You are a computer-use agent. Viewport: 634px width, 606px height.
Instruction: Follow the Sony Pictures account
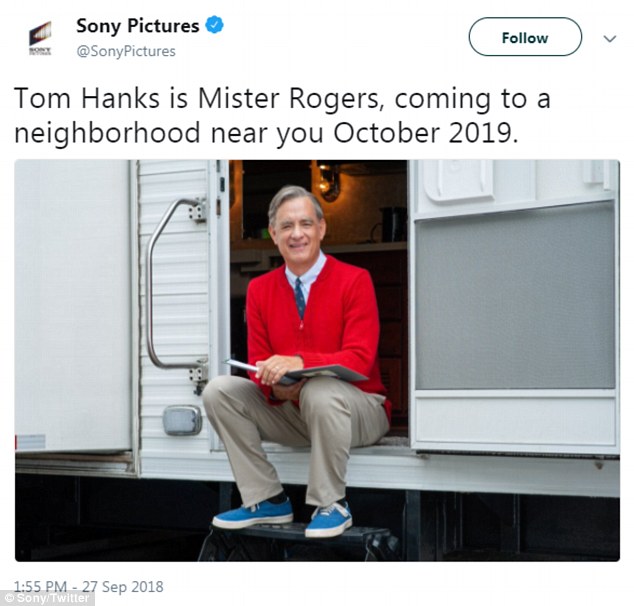pyautogui.click(x=525, y=37)
